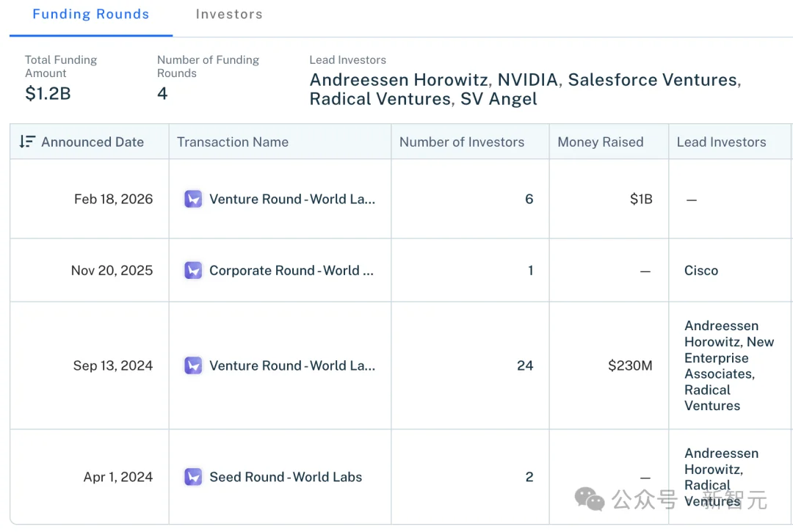The height and width of the screenshot is (532, 793).
Task: Select the Funding Rounds tab
Action: click(91, 15)
